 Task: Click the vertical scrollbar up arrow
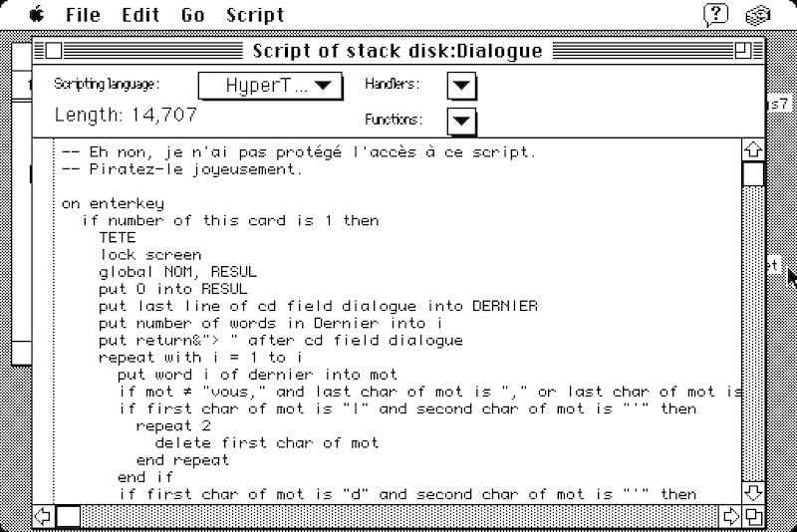click(753, 149)
